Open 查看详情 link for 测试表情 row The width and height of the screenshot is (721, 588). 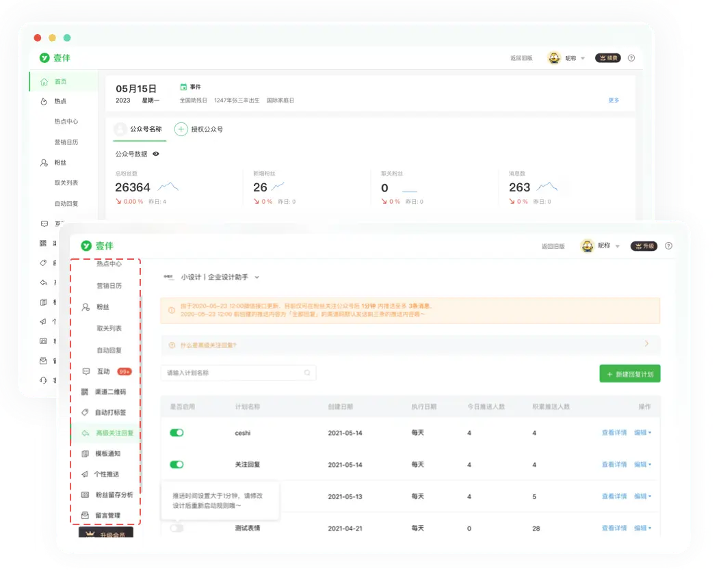coord(614,528)
